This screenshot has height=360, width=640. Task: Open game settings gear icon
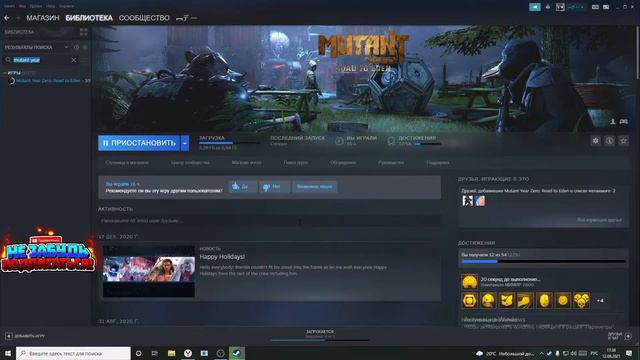(596, 141)
